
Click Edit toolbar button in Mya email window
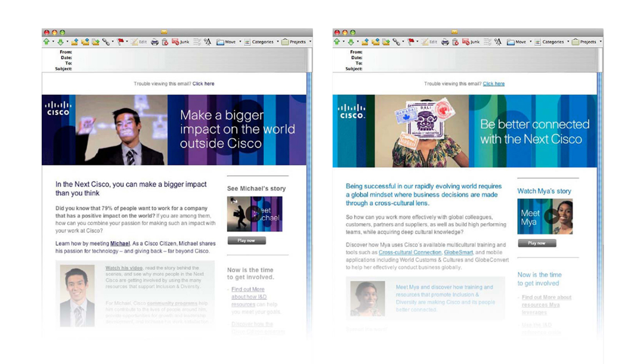(429, 42)
